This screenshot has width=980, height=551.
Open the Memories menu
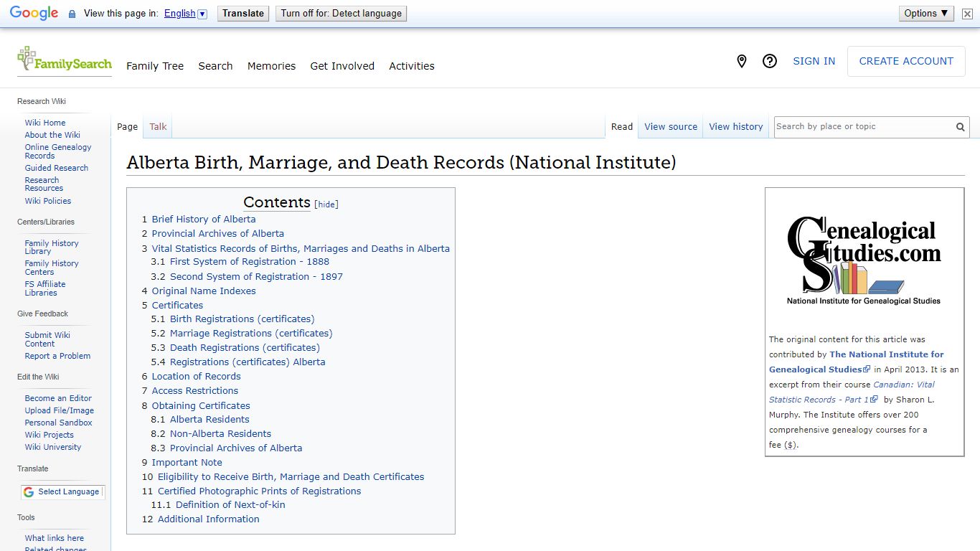point(271,66)
